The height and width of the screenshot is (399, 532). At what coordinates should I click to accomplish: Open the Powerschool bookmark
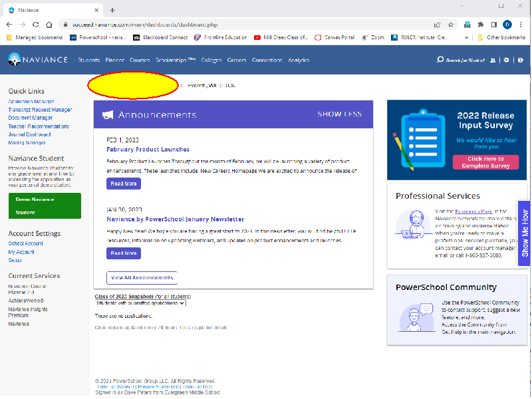pos(98,37)
